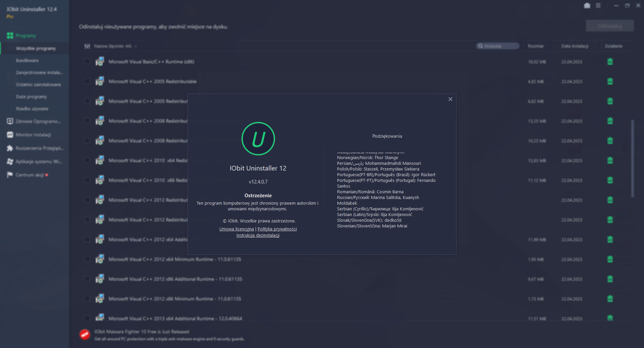The height and width of the screenshot is (348, 644).
Task: Click the trash icon for 2010 x64 Redist
Action: point(610,160)
